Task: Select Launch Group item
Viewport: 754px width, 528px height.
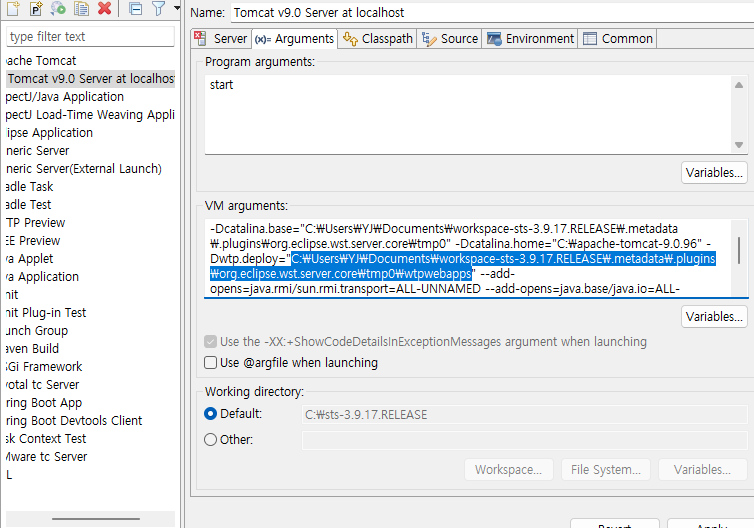Action: (x=37, y=331)
